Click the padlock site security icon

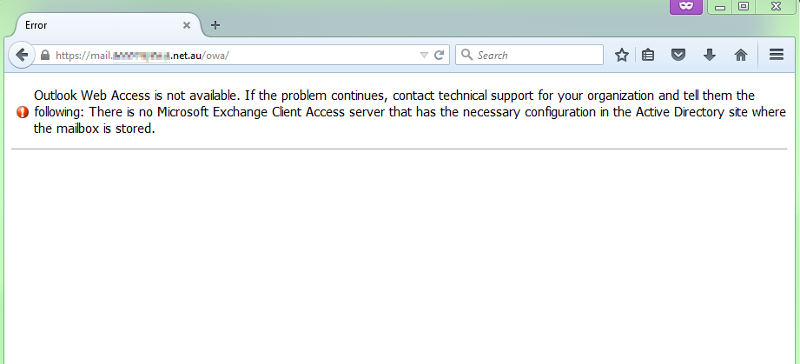(44, 55)
